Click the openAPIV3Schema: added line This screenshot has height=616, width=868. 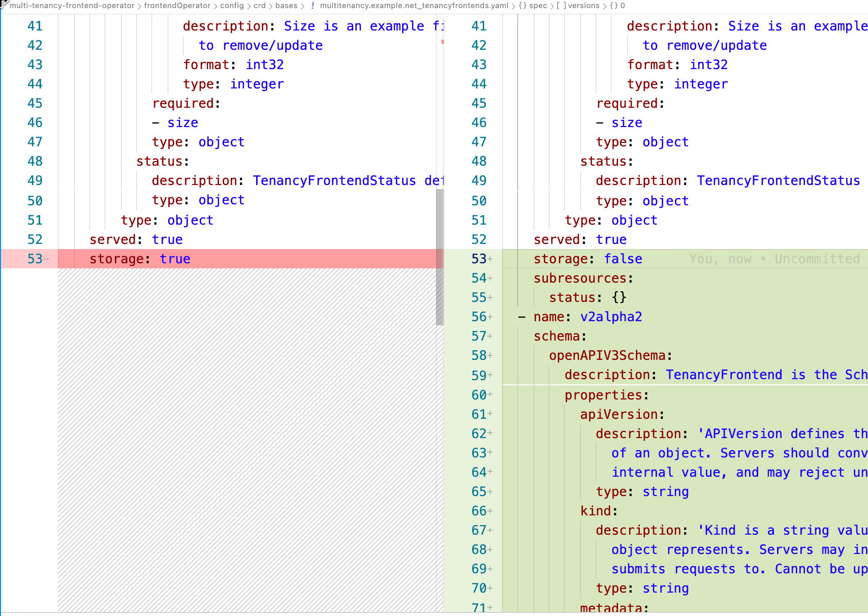(611, 355)
